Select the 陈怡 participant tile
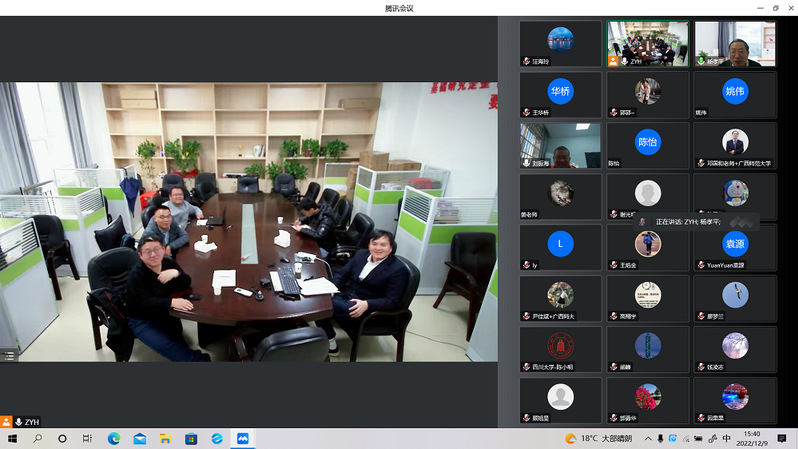This screenshot has width=798, height=449. tap(647, 144)
